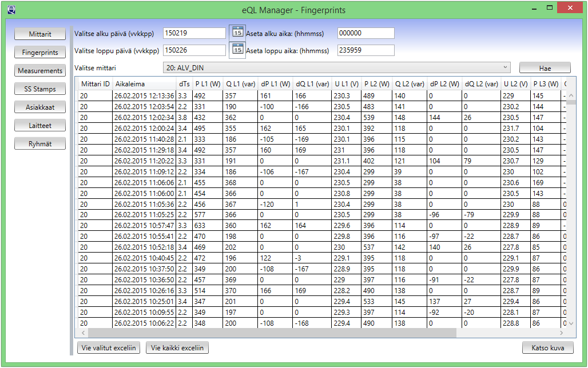Select row with timestamp 26.02.2015 11:29:18

click(x=322, y=150)
